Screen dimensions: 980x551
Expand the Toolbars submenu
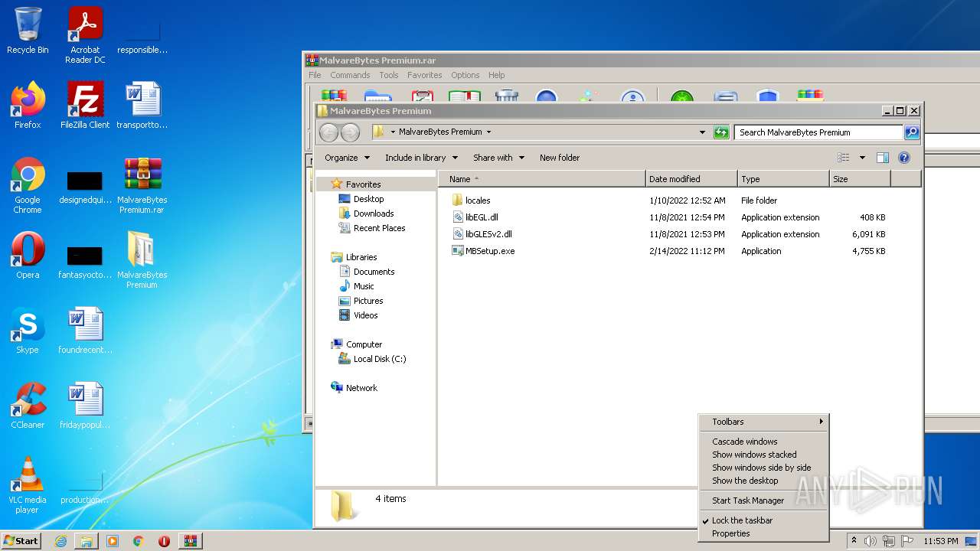[x=763, y=422]
